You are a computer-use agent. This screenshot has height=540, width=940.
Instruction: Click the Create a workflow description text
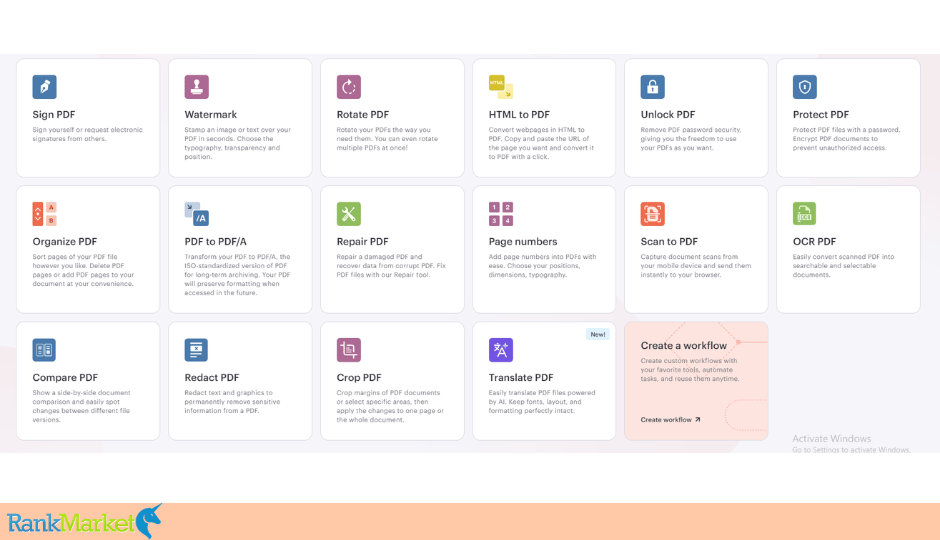[690, 370]
